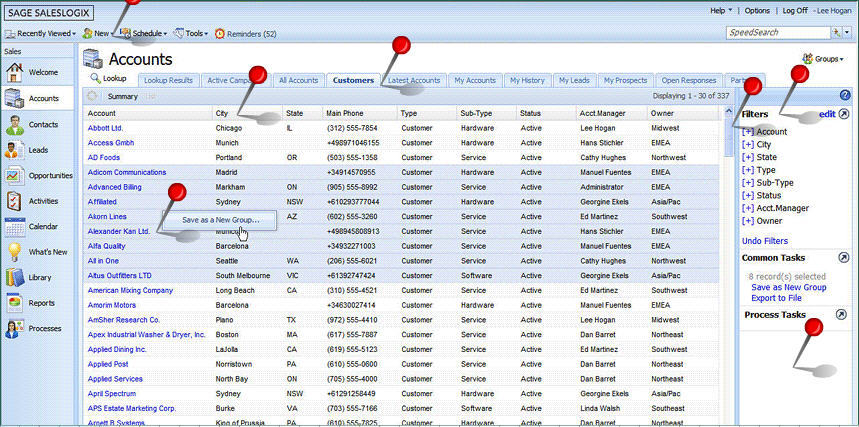The image size is (859, 427).
Task: Open the Leads sidebar icon
Action: coord(15,150)
